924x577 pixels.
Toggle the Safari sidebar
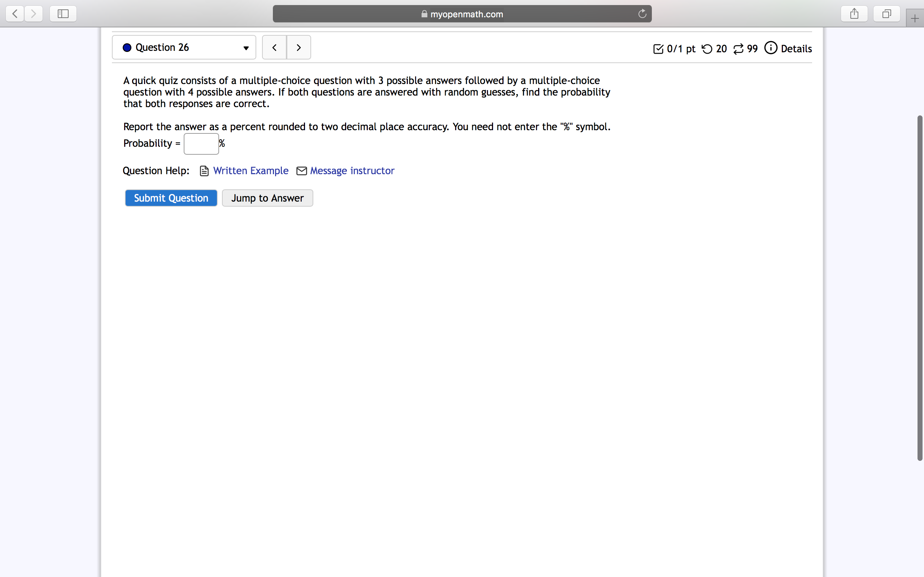point(62,13)
